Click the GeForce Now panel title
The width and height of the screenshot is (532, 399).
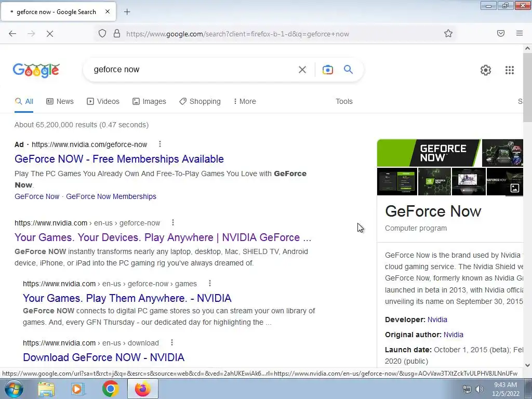click(433, 211)
